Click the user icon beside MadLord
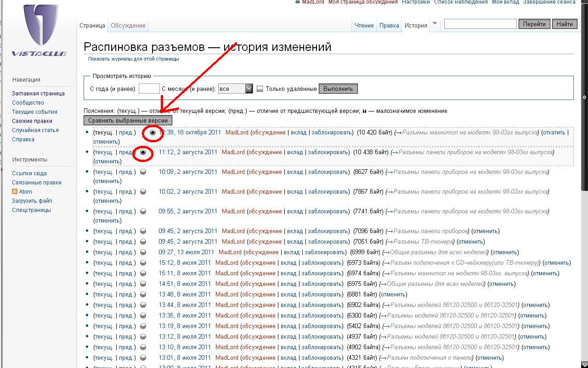588x368 pixels. click(298, 2)
